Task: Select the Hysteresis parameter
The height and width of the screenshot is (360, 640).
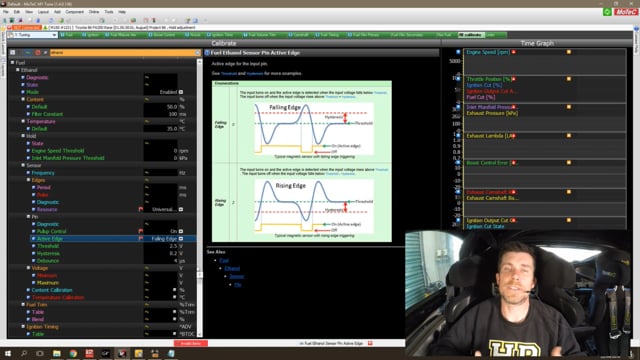Action: click(48, 253)
